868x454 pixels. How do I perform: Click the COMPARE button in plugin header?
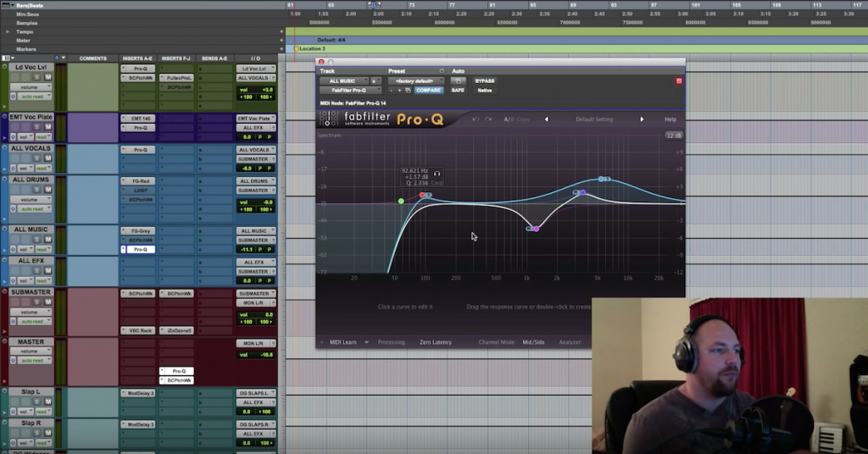[428, 90]
